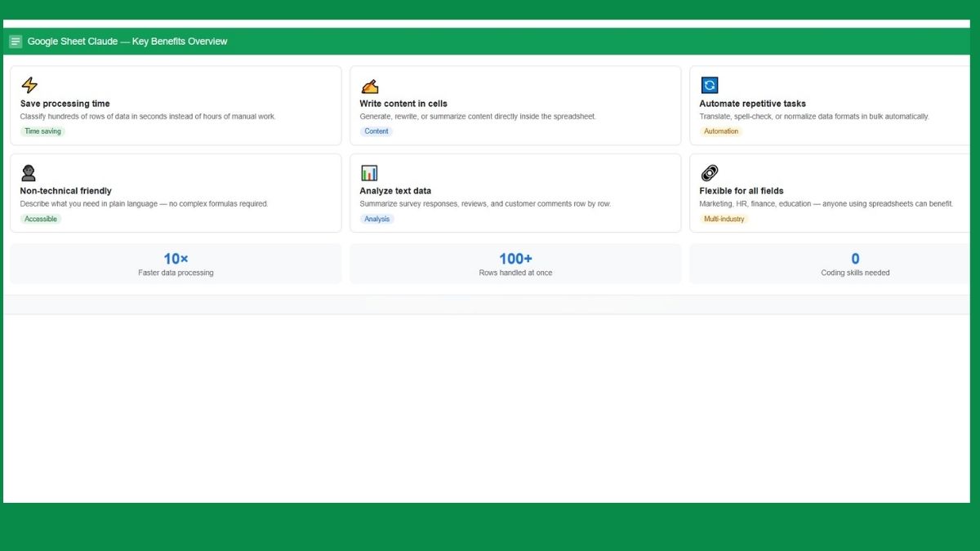The width and height of the screenshot is (980, 551).
Task: Click the refresh icon on Automate repetitive tasks
Action: click(x=709, y=85)
